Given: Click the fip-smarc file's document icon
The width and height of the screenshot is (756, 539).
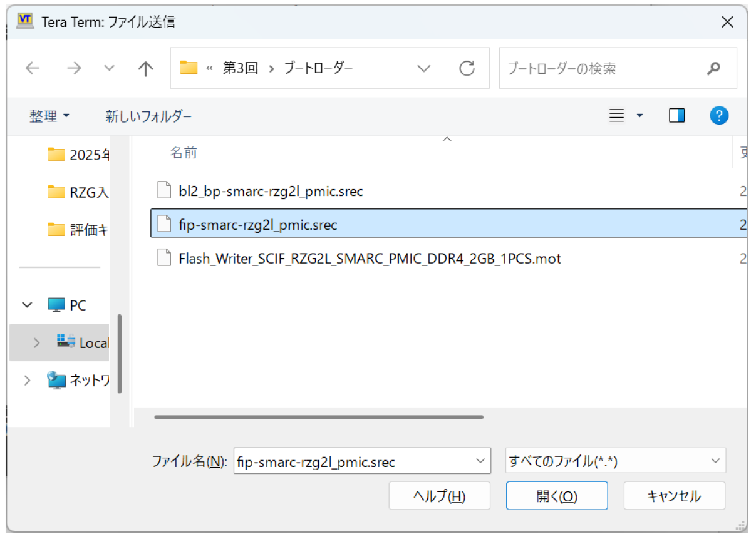Looking at the screenshot, I should click(163, 224).
